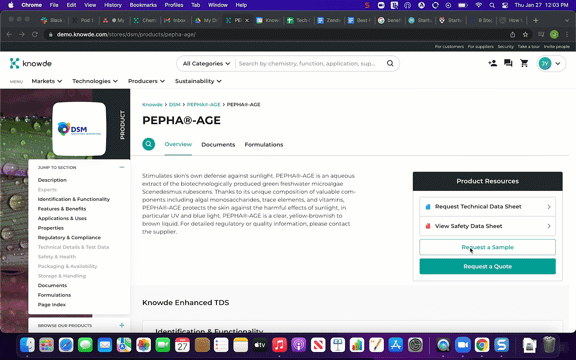Expand the Technologies menu
This screenshot has width=576, height=360.
click(95, 81)
